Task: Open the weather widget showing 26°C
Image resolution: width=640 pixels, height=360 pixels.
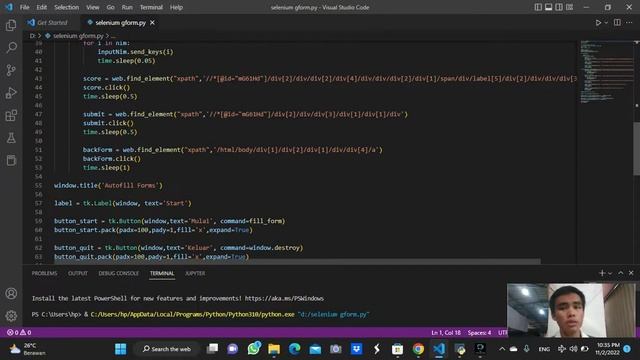Action: point(28,349)
